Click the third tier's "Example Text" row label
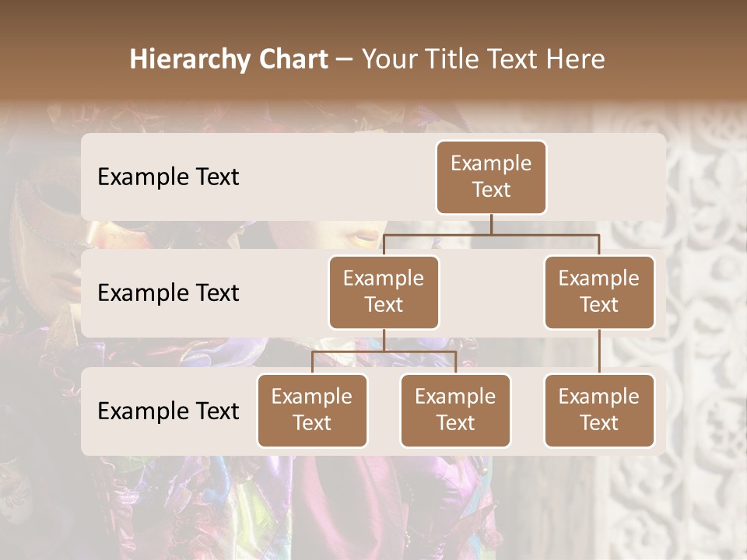The width and height of the screenshot is (747, 560). pos(168,411)
